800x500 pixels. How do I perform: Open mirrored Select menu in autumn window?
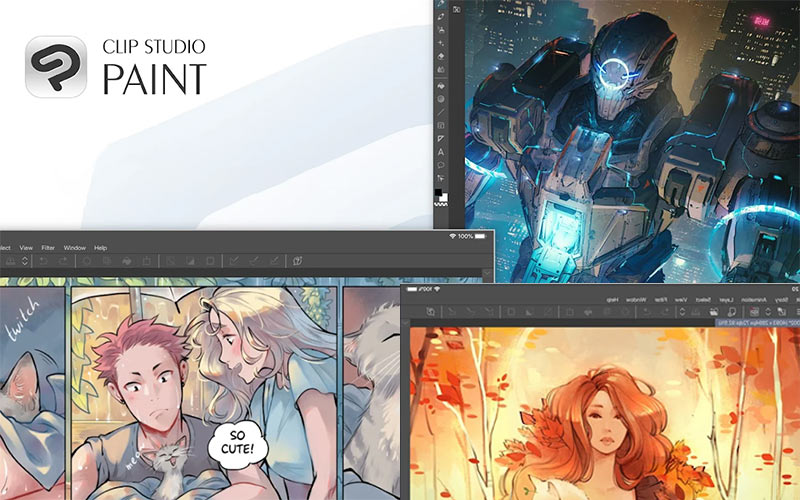704,299
